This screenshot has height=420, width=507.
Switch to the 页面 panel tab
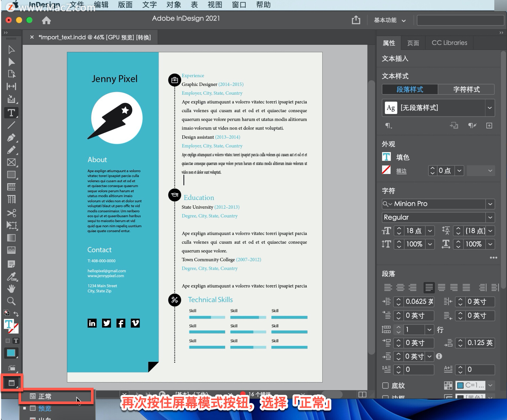click(413, 43)
